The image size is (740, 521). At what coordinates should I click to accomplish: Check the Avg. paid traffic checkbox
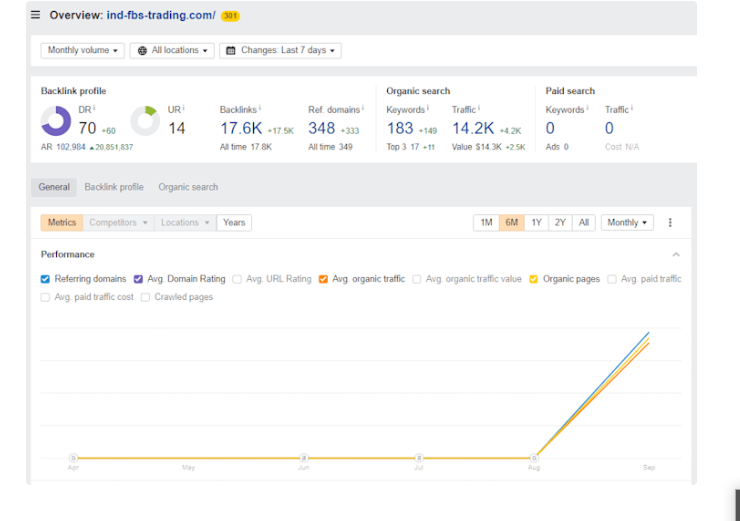[x=612, y=279]
